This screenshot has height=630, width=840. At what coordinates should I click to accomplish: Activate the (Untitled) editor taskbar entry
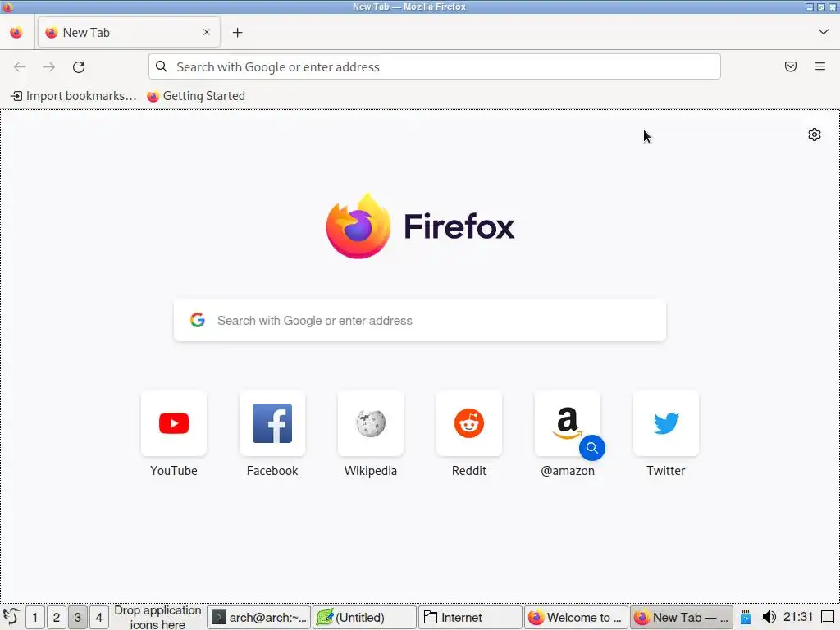pyautogui.click(x=364, y=618)
